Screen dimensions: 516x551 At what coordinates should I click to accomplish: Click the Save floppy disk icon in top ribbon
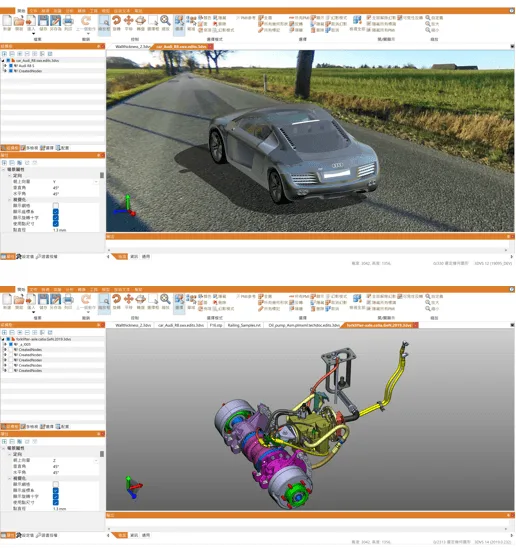tap(43, 21)
